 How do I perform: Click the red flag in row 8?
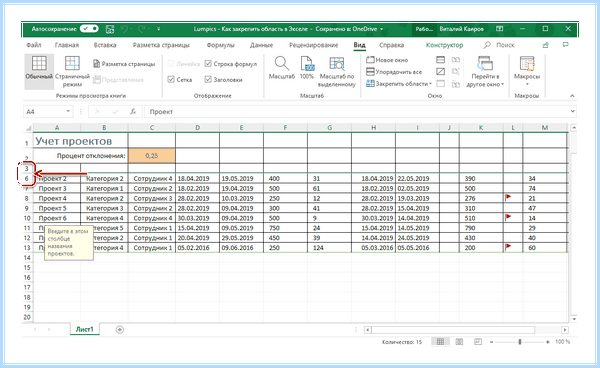[x=508, y=197]
